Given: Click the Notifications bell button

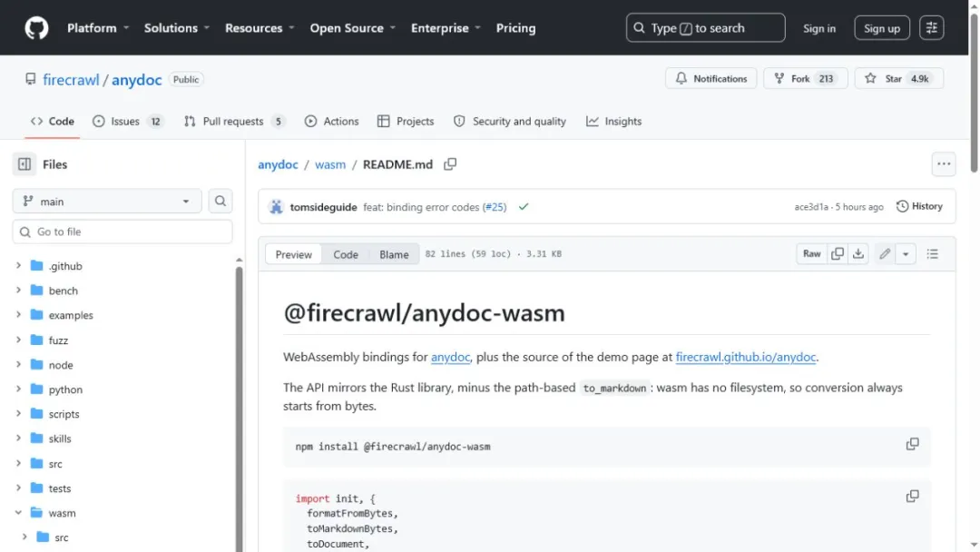Looking at the screenshot, I should (x=710, y=79).
